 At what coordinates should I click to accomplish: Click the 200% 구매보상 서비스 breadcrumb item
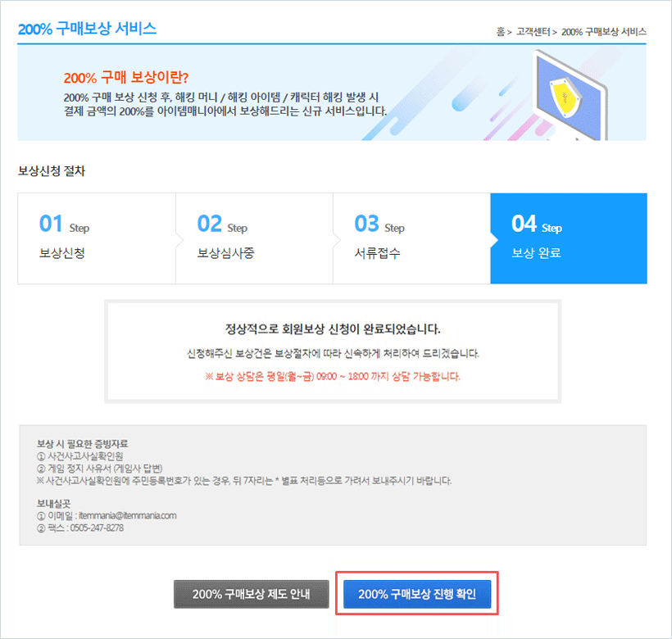[x=604, y=32]
